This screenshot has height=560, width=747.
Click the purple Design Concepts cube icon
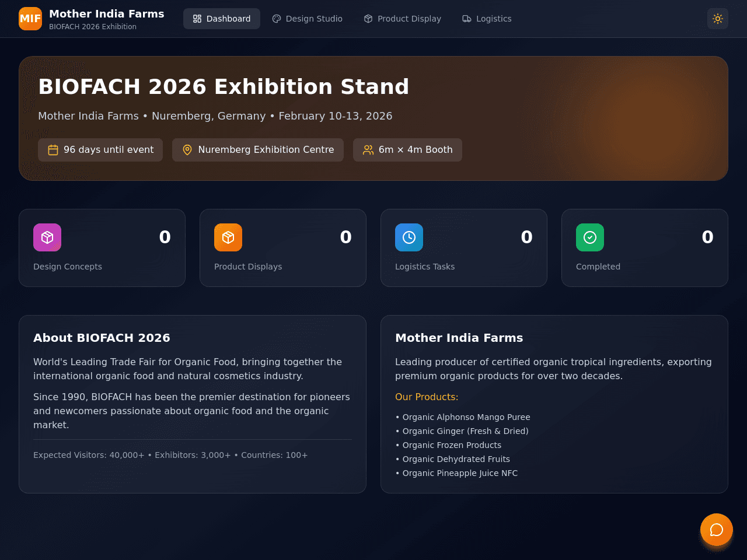click(x=47, y=237)
